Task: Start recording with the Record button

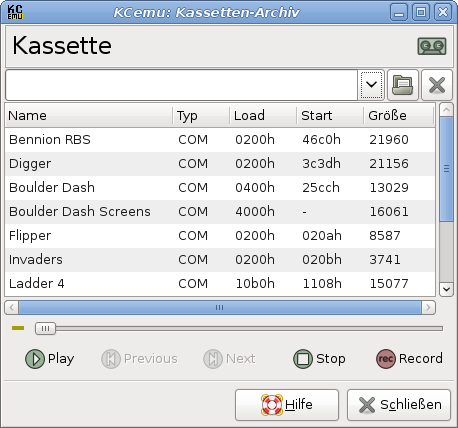Action: tap(409, 359)
